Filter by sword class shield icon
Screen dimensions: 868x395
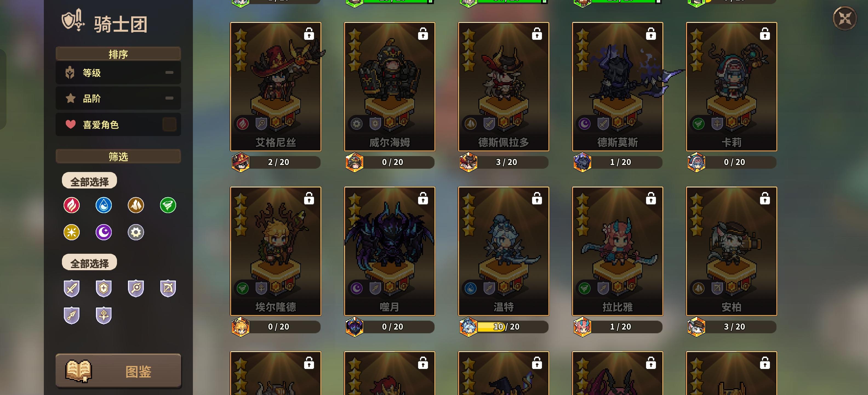72,288
